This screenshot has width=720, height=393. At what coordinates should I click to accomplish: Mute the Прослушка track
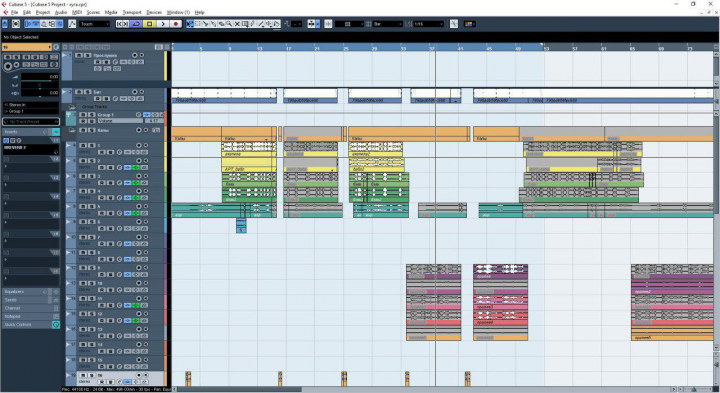(79, 55)
